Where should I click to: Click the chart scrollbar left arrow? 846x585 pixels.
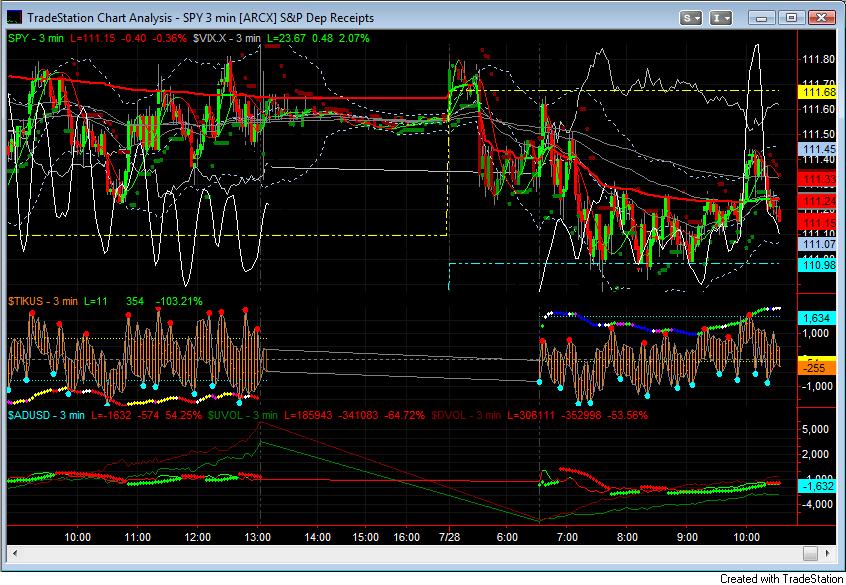15,553
